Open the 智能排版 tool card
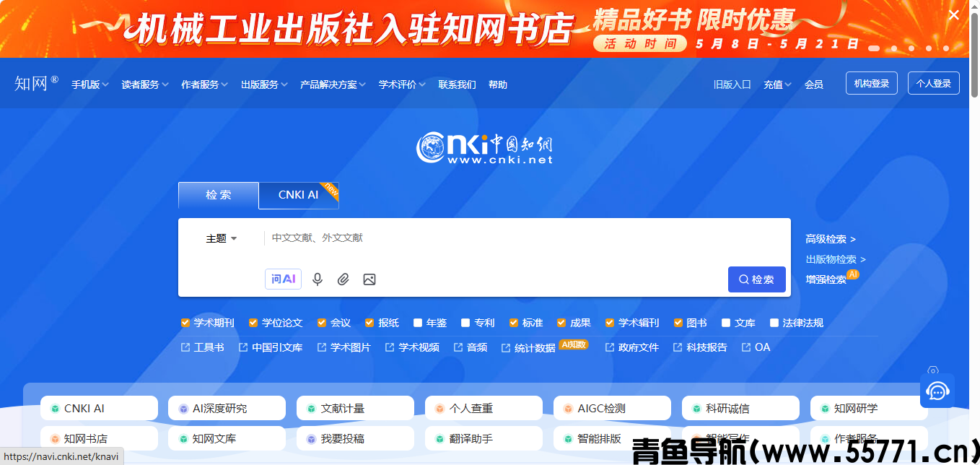Image resolution: width=980 pixels, height=465 pixels. point(612,438)
